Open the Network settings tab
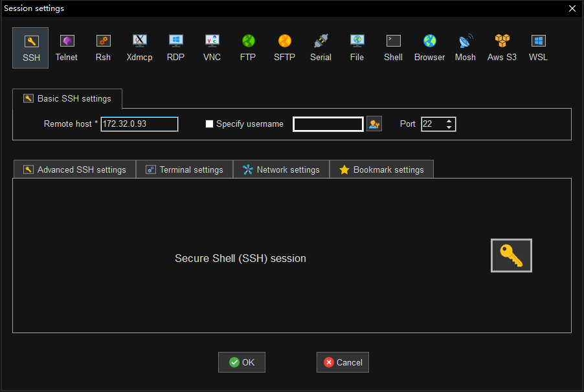The height and width of the screenshot is (392, 584). click(281, 169)
